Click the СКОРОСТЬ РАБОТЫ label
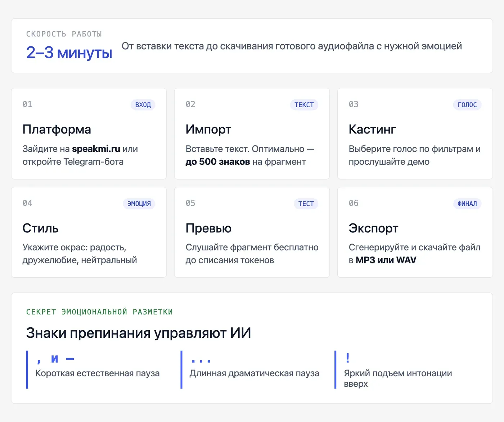The image size is (504, 422). point(64,34)
